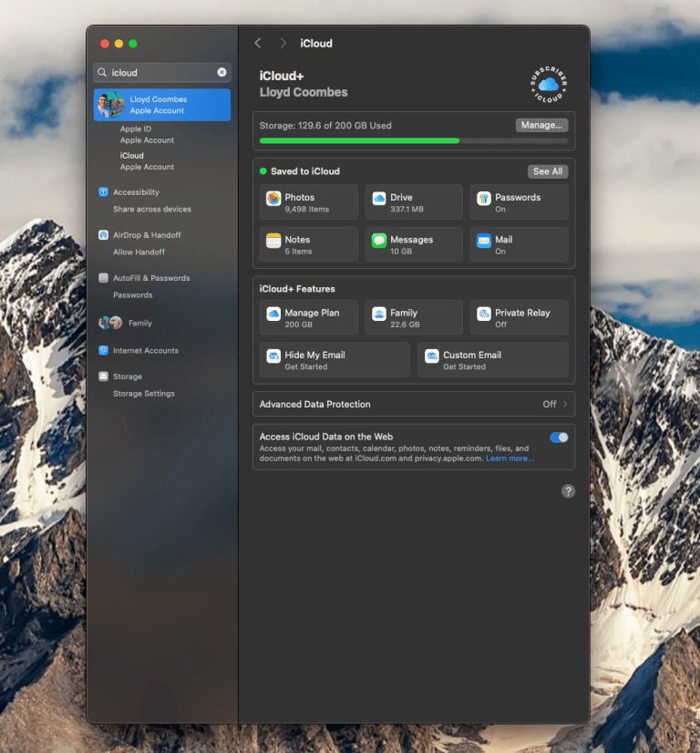Viewport: 700px width, 753px height.
Task: Click the Manage... storage button
Action: point(541,126)
